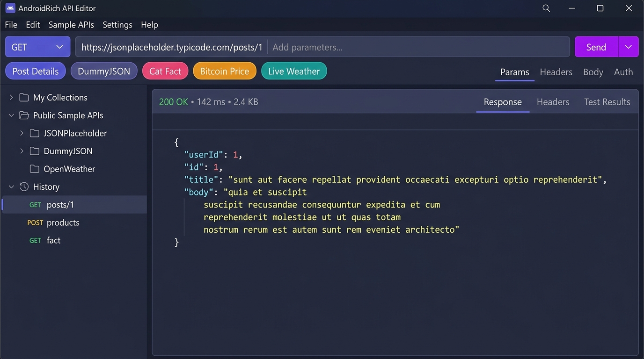Screen dimensions: 644x359
Task: Maximize the API Editor window
Action: click(x=600, y=8)
